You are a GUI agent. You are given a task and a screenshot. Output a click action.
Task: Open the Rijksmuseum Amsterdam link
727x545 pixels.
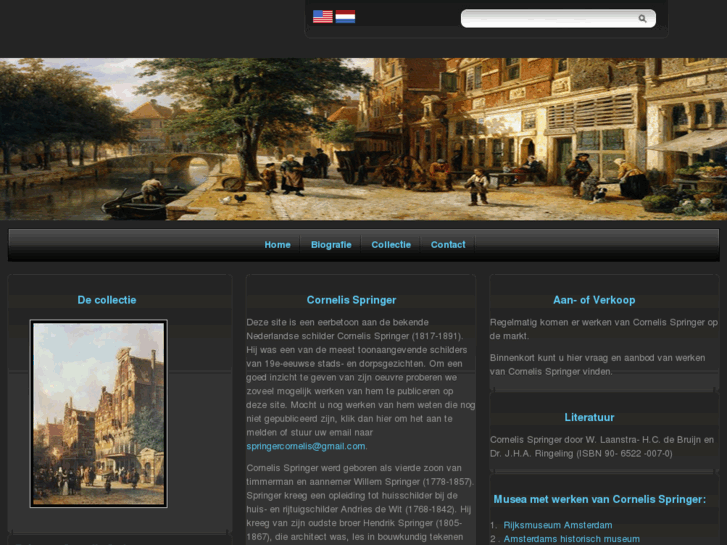coord(558,525)
